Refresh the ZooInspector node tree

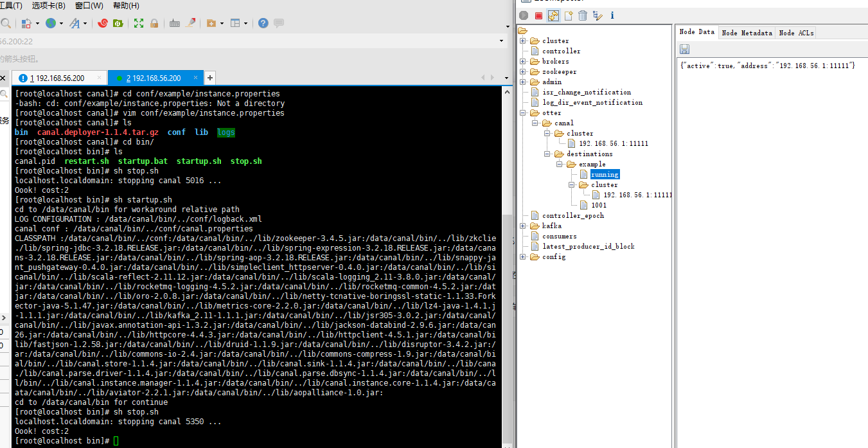tap(553, 15)
